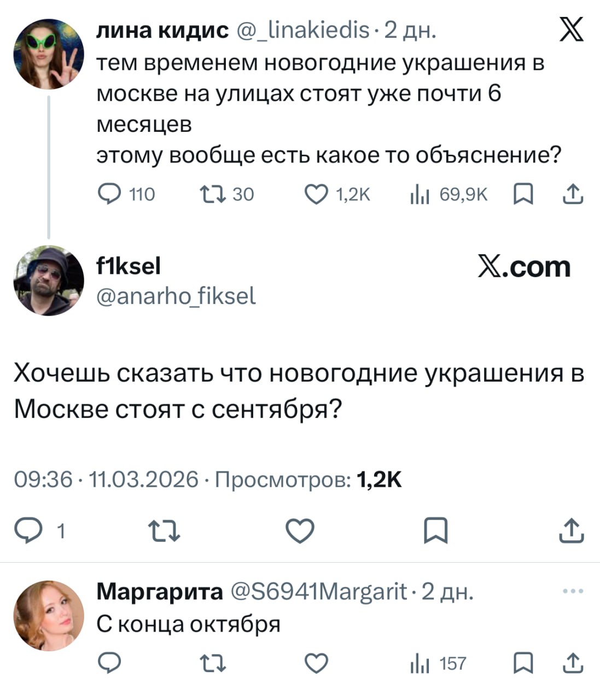This screenshot has width=600, height=700.
Task: Share лина кидис's tweet
Action: point(572,194)
